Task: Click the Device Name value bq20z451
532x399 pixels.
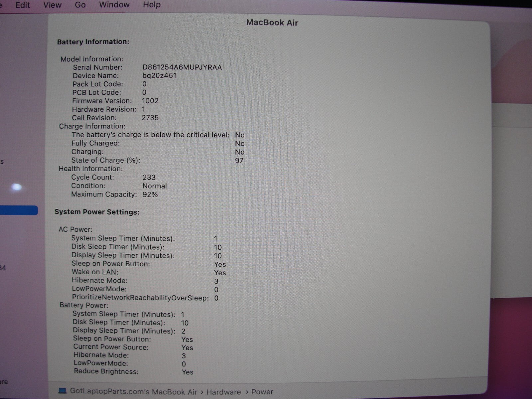Action: (159, 75)
